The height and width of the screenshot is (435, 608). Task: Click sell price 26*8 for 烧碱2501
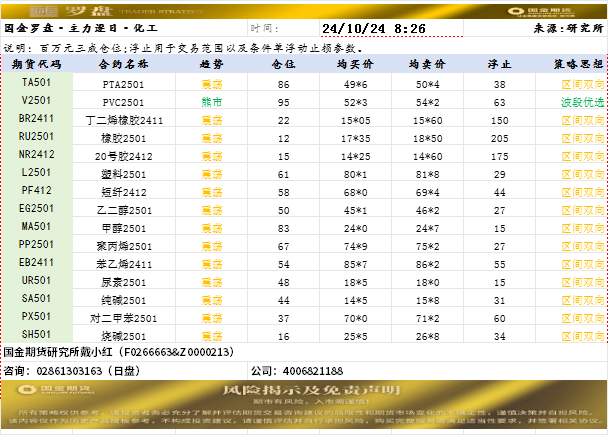427,337
